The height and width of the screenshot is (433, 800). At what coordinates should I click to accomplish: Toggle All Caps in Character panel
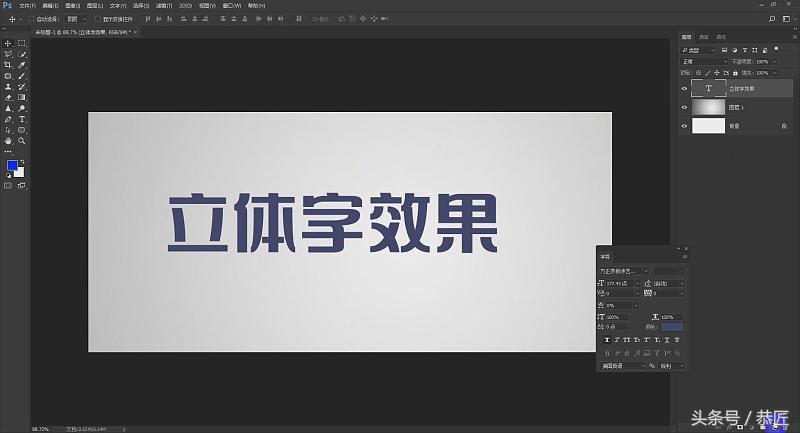pyautogui.click(x=627, y=340)
